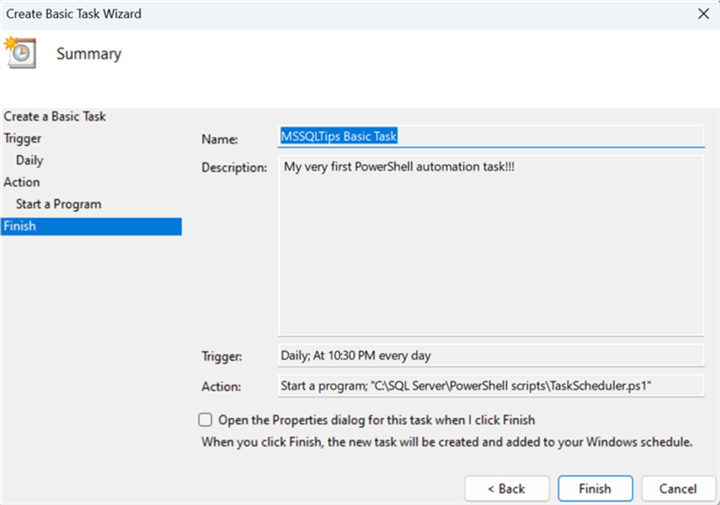Go to the Trigger step in sidebar
Image resolution: width=720 pixels, height=505 pixels.
[22, 139]
